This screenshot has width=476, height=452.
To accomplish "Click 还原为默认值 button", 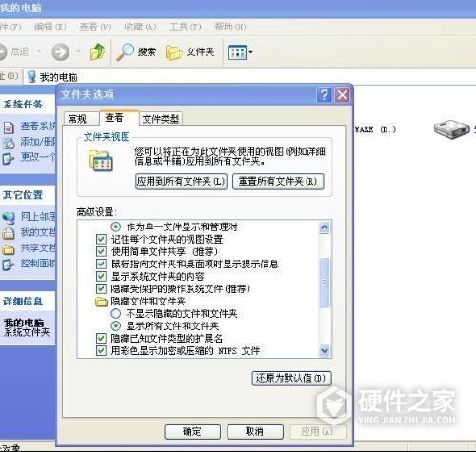I will tap(291, 379).
